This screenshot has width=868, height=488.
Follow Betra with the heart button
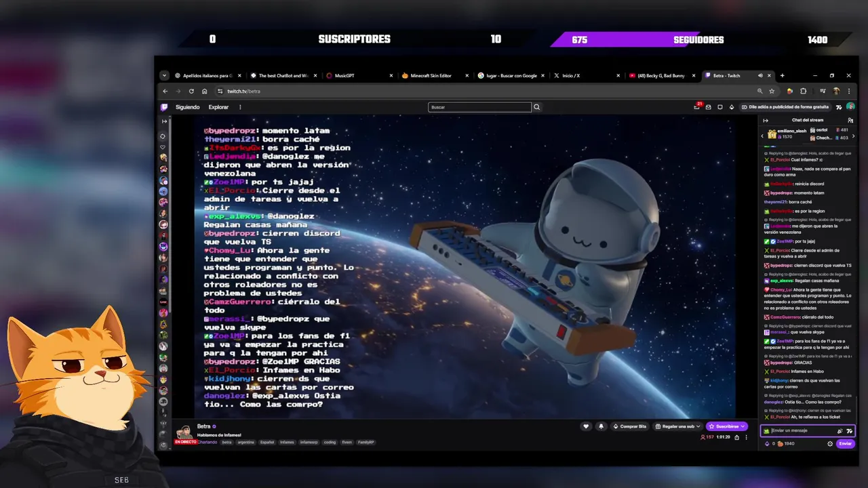tap(586, 426)
